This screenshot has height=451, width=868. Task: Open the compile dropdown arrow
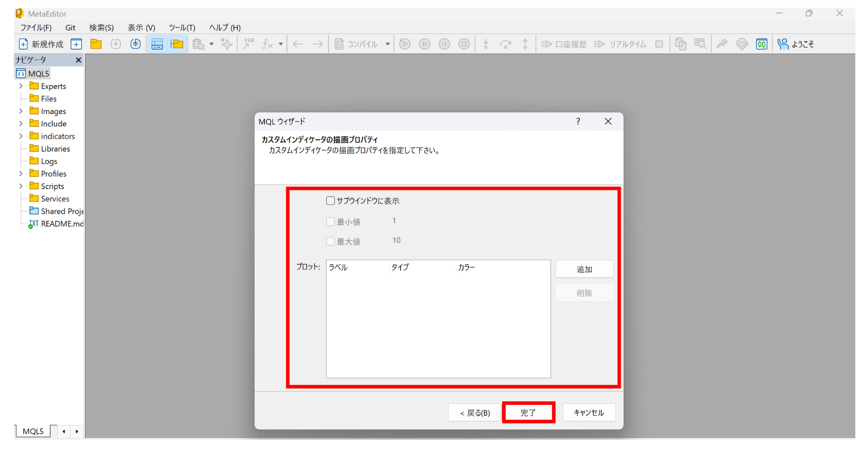tap(388, 44)
